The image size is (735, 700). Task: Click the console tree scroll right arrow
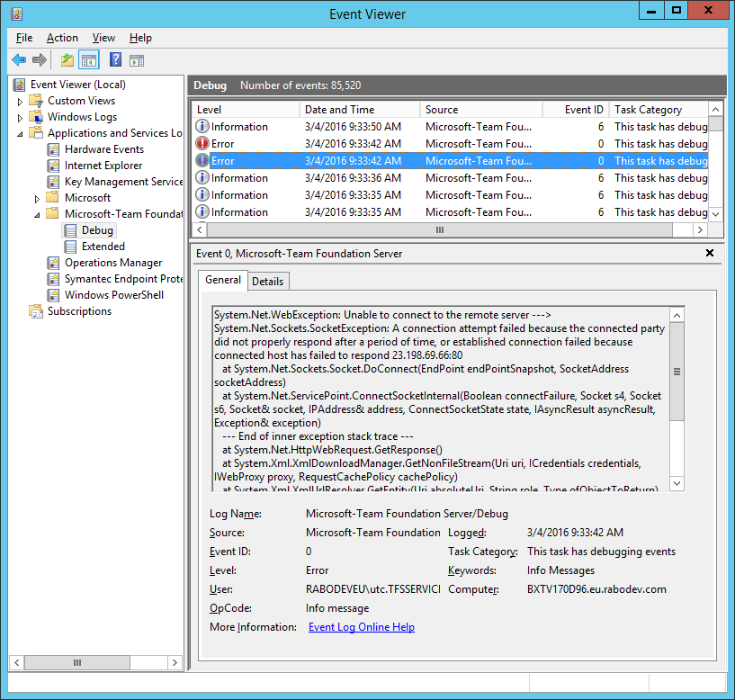(x=175, y=662)
